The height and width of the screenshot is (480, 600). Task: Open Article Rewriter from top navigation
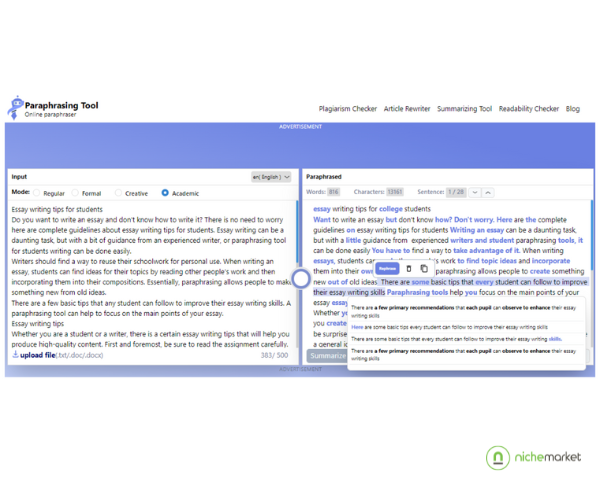407,109
